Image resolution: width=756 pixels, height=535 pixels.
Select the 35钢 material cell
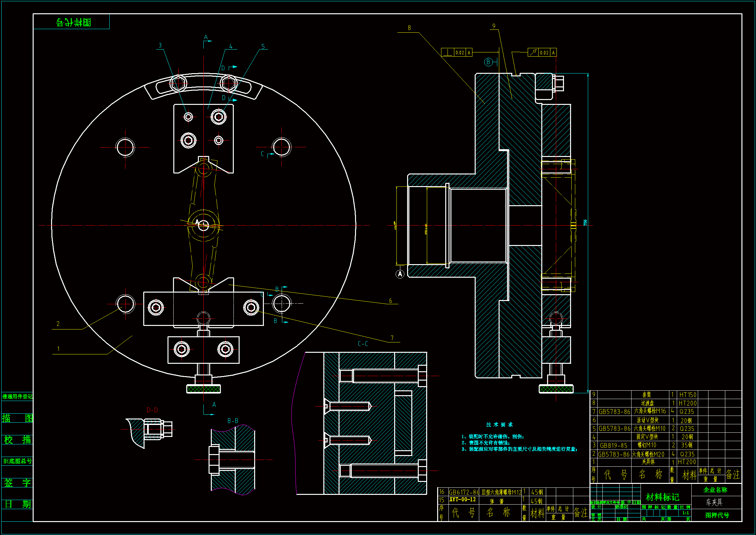(x=688, y=445)
